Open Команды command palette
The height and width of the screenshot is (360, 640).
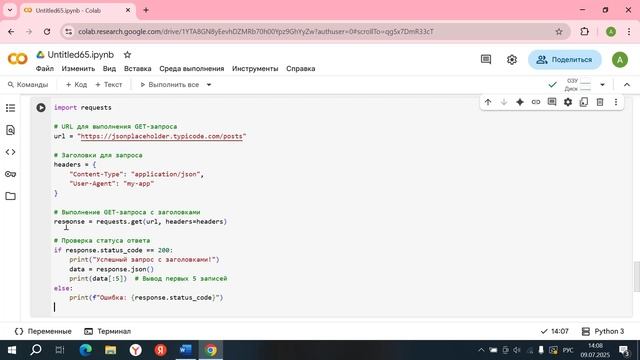click(x=28, y=84)
